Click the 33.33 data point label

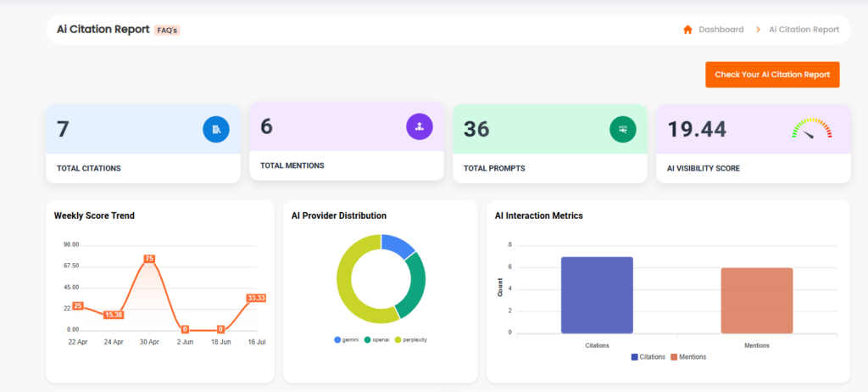click(x=256, y=298)
